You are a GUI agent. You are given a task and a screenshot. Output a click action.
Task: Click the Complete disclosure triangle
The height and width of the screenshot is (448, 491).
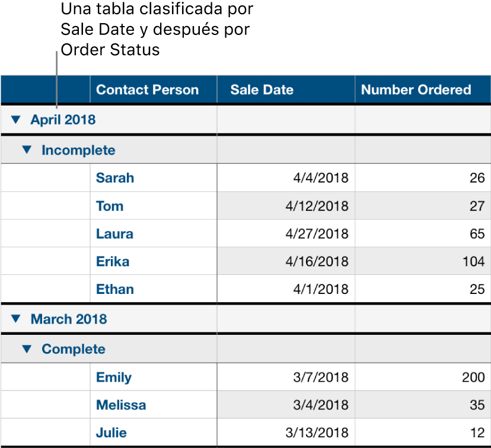pyautogui.click(x=27, y=349)
